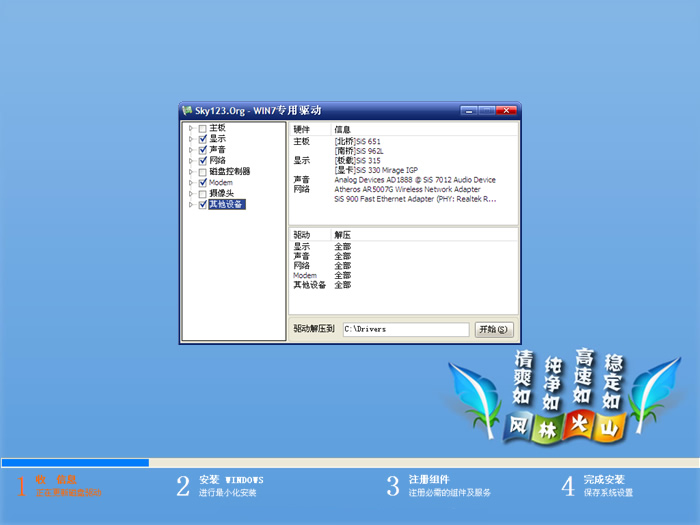The width and height of the screenshot is (700, 525).
Task: Select the Modem tree item label
Action: (221, 183)
